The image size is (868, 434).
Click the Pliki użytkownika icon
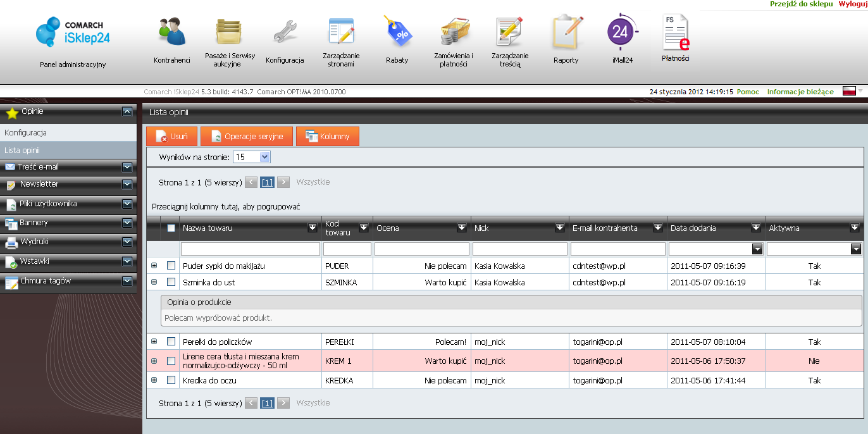[11, 204]
